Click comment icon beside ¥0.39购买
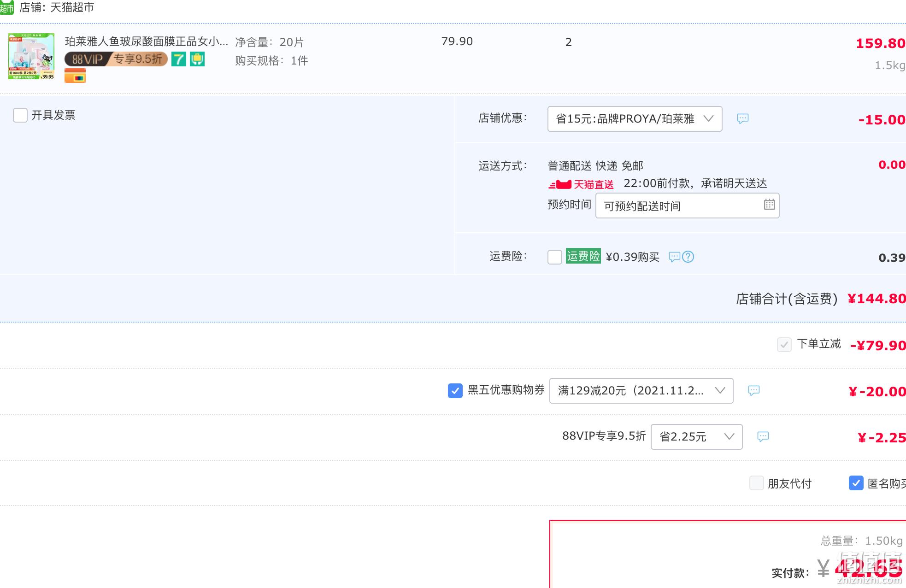Viewport: 906px width, 588px height. pyautogui.click(x=674, y=257)
